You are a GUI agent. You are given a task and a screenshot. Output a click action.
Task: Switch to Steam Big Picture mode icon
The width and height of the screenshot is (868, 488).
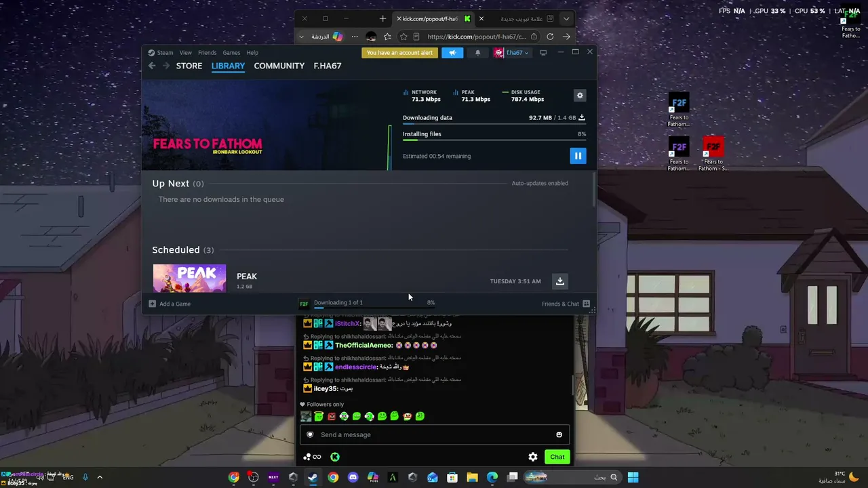tap(543, 53)
